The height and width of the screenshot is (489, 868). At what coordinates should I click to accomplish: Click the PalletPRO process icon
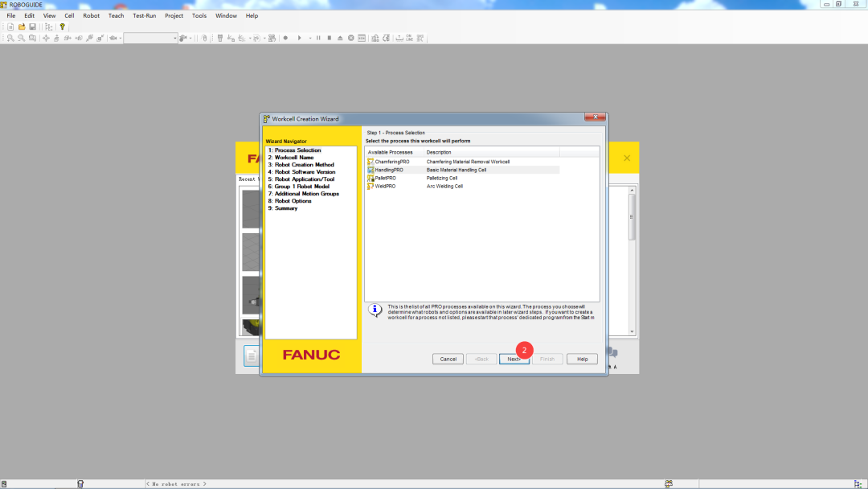click(x=371, y=179)
